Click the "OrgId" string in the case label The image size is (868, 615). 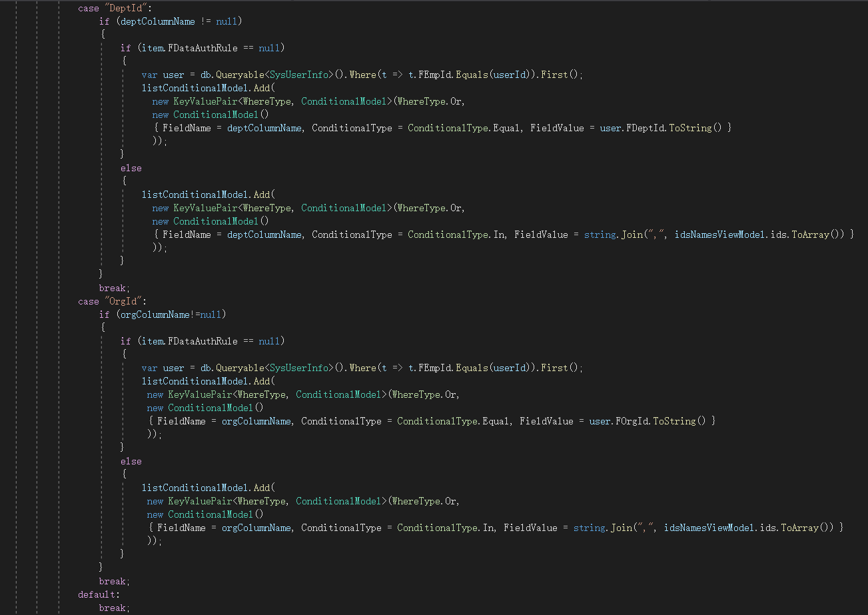click(125, 301)
